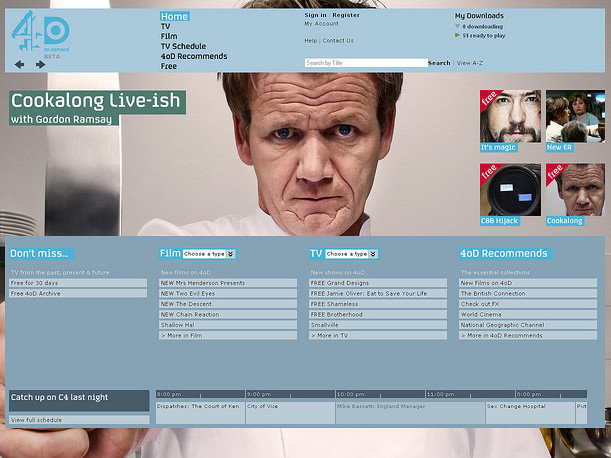Open World Cinema collection
The image size is (611, 458).
pos(528,315)
